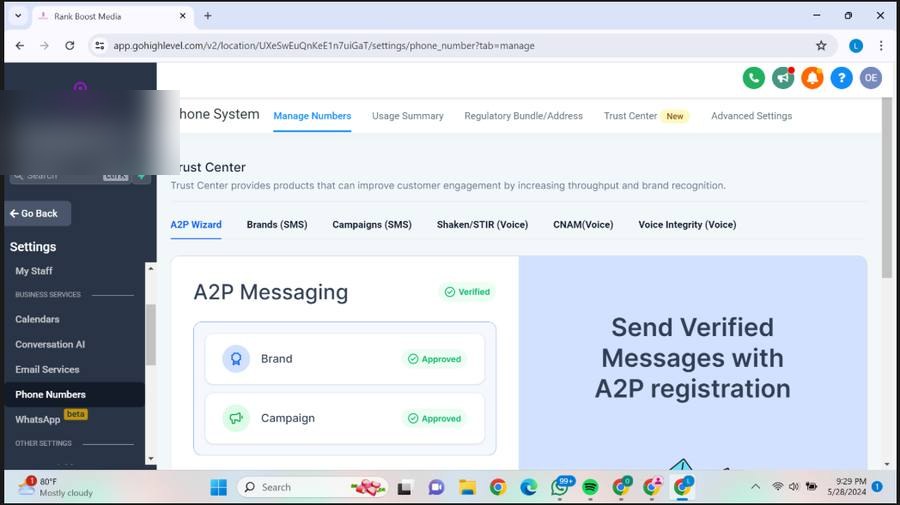Click the browser address bar URL

tap(324, 46)
